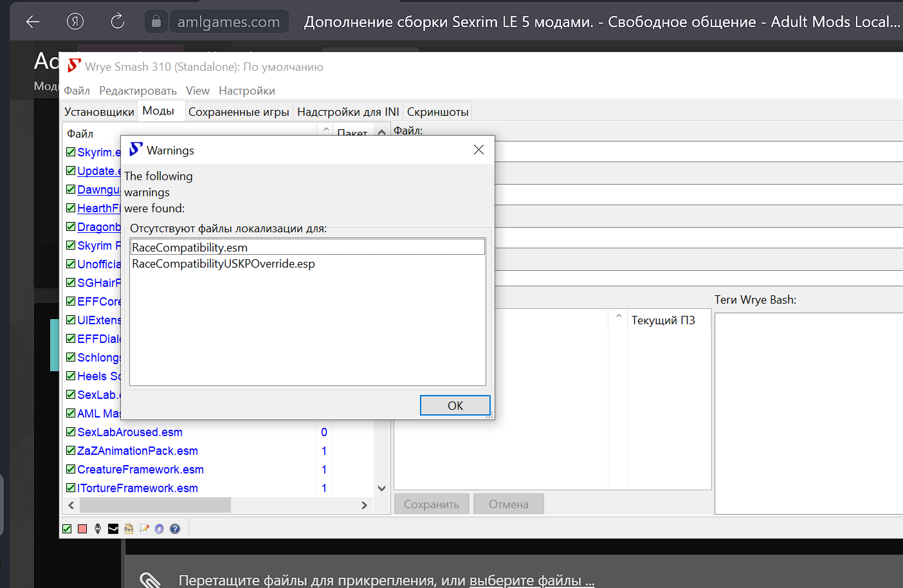903x588 pixels.
Task: Switch to the Сохраненные игры tab
Action: pos(239,112)
